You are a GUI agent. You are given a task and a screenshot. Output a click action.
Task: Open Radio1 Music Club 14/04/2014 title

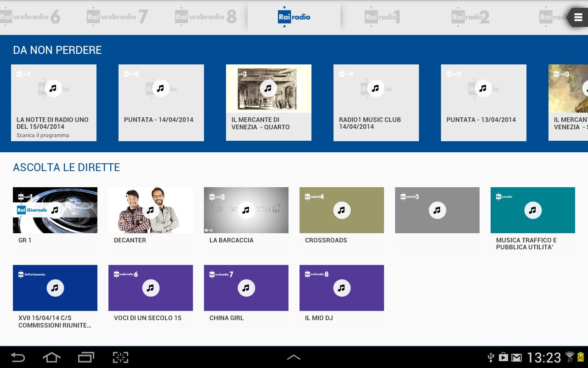370,123
